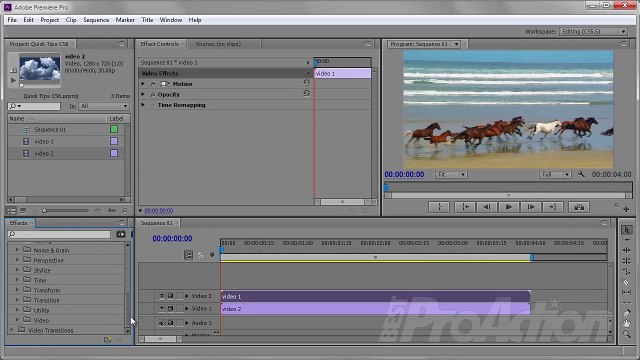Screen dimensions: 640x360
Task: Select the Ripple Edit tool
Action: coord(627,250)
